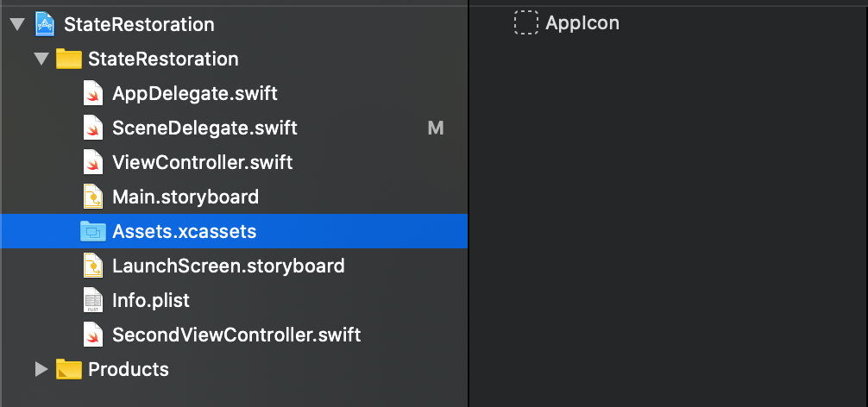Click the StateRestoration project blueprint icon
This screenshot has height=407, width=868.
[x=45, y=24]
